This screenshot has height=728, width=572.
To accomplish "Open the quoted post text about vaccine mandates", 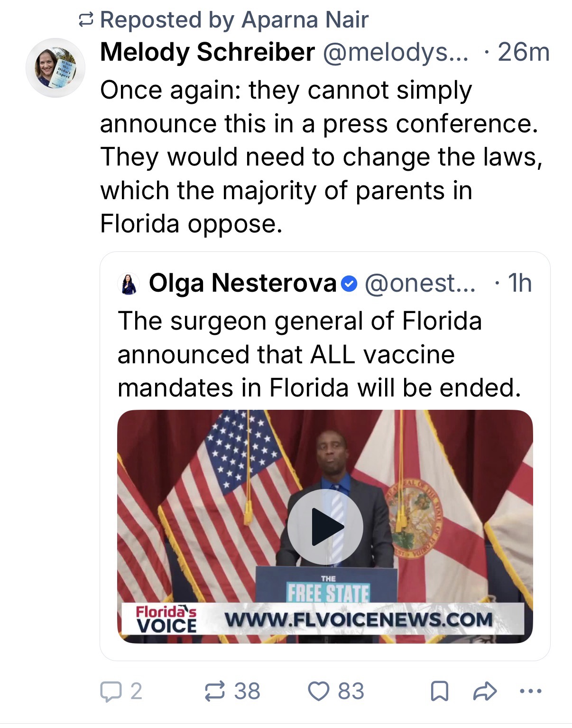I will (x=319, y=354).
